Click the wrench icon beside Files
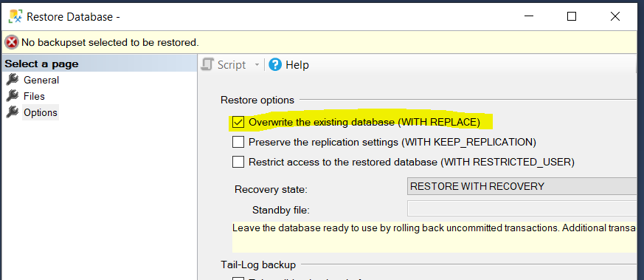The height and width of the screenshot is (280, 644). click(13, 96)
